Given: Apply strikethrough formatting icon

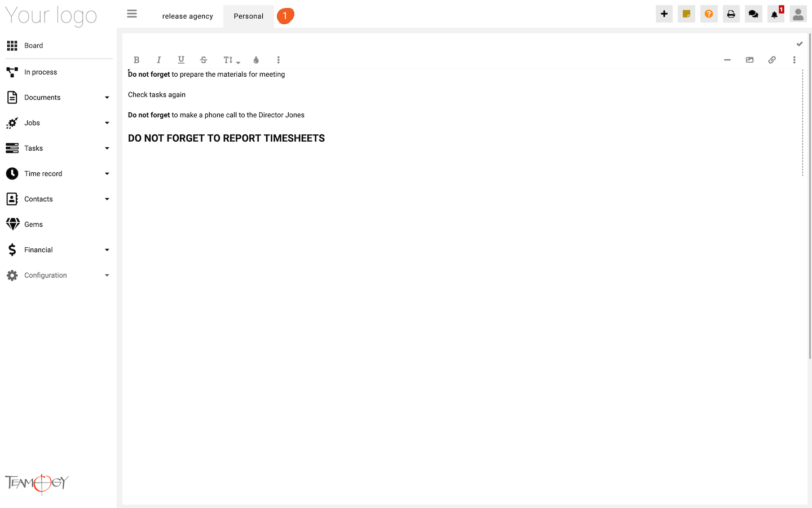Looking at the screenshot, I should click(204, 60).
